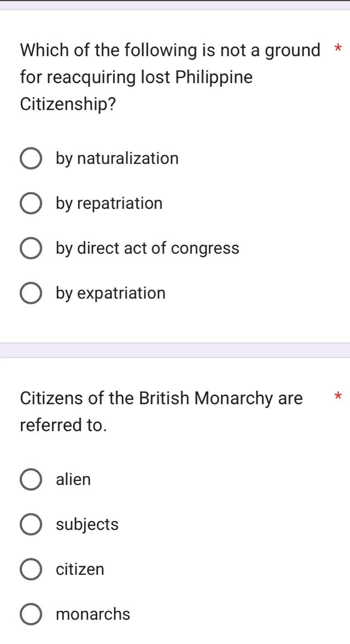
Task: Click the British Monarchy question text
Action: [161, 411]
